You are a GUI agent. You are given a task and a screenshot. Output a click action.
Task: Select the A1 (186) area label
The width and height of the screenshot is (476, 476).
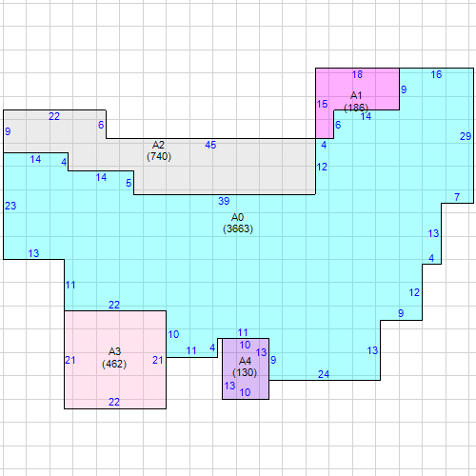(356, 102)
